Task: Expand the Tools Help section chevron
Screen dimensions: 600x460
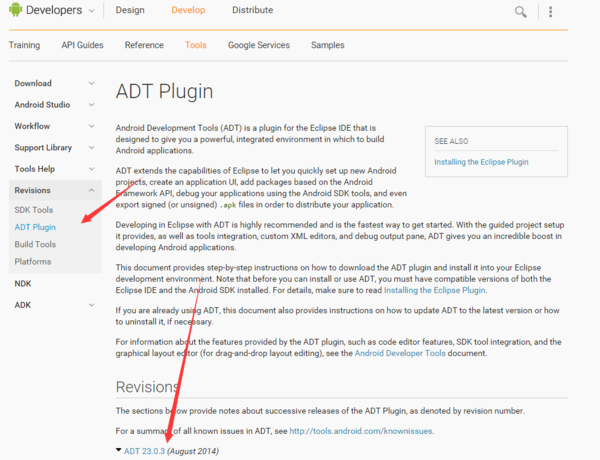Action: point(91,169)
